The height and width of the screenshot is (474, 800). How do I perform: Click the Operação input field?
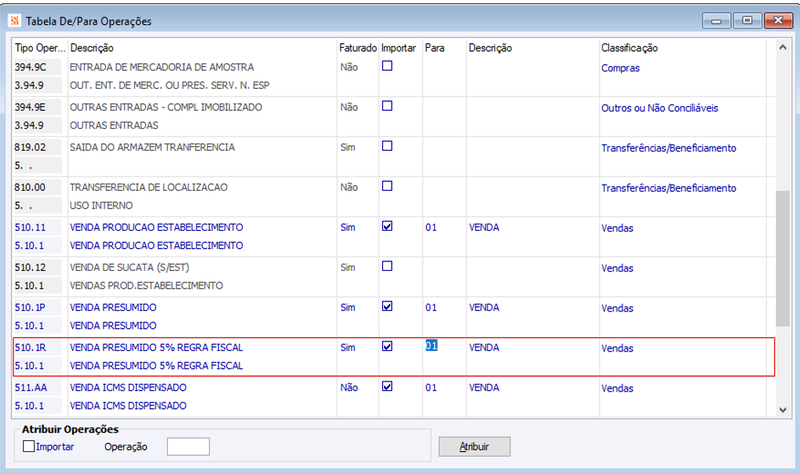(x=188, y=446)
